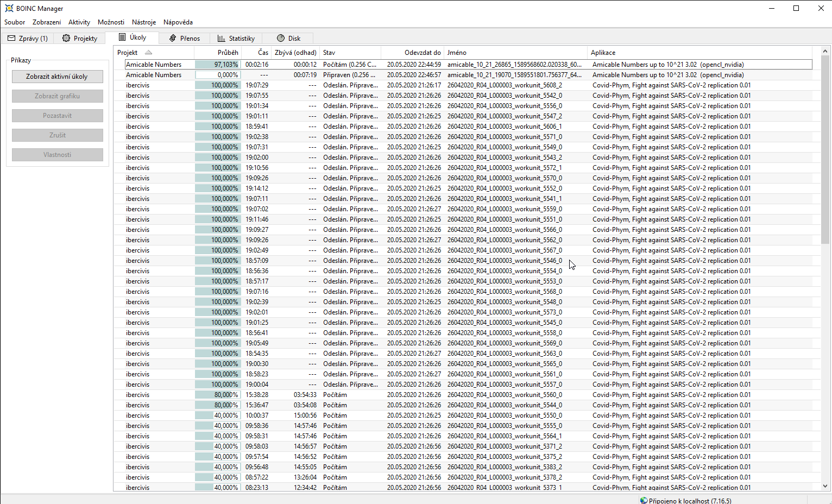Select task workunit_5571_0
832x504 pixels.
pos(505,137)
